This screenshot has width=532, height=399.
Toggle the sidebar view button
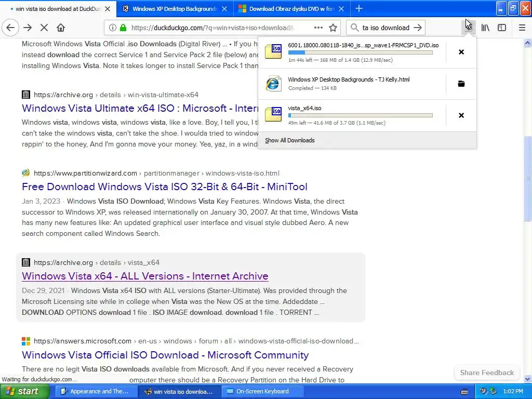pyautogui.click(x=502, y=28)
